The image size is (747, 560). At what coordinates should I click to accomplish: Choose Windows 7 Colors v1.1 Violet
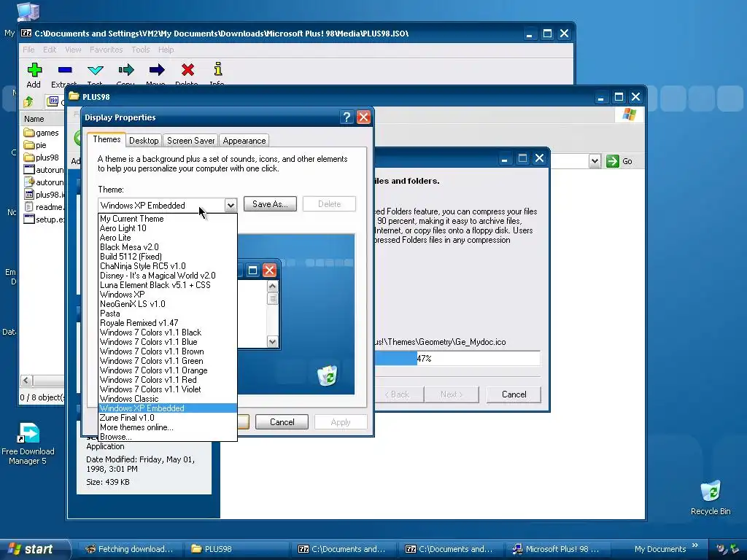167,389
